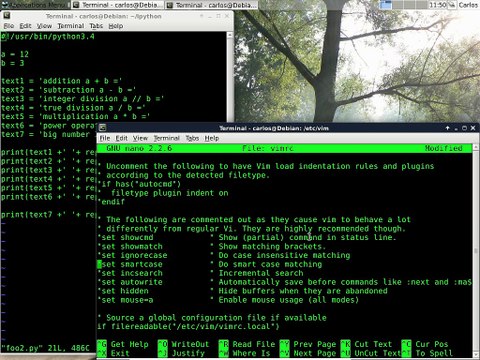Open Terminal menu in the python terminal window
Image resolution: width=480 pixels, height=360 pixels.
tap(71, 26)
